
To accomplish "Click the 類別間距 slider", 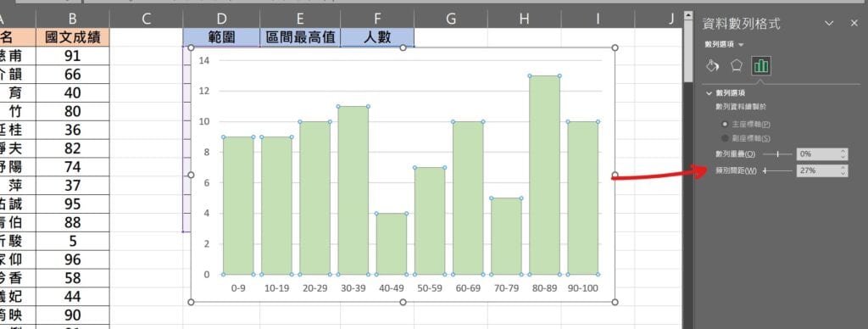I will [x=777, y=170].
